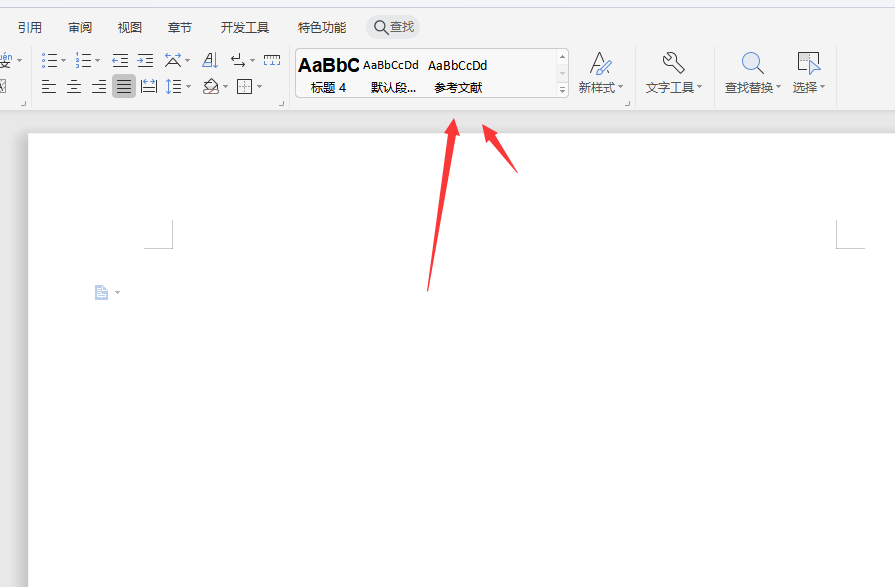Click the 查找替换 magnifier icon
The image size is (895, 587).
752,63
